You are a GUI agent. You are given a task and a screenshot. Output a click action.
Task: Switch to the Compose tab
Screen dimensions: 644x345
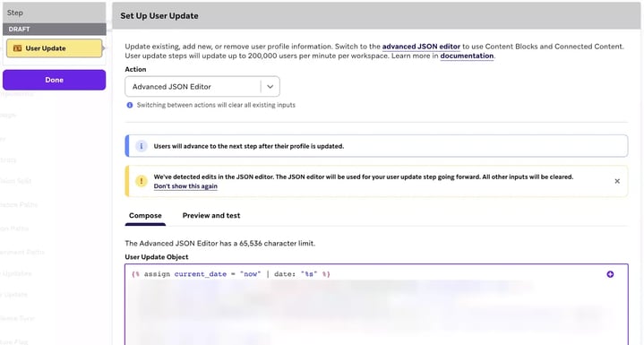(x=145, y=216)
